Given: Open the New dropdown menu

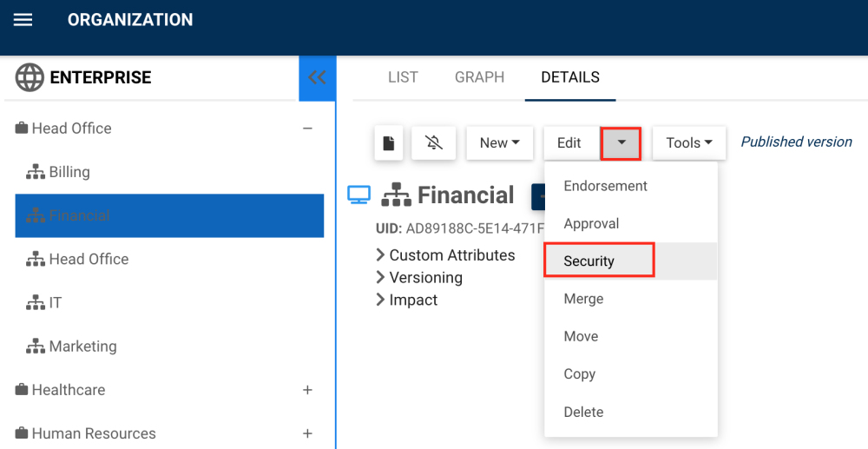Looking at the screenshot, I should pyautogui.click(x=499, y=143).
